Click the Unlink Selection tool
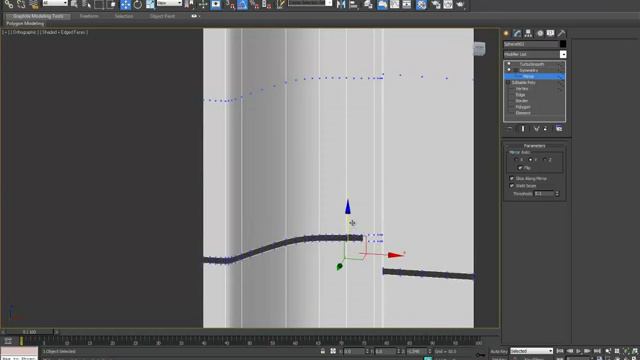 coord(21,4)
